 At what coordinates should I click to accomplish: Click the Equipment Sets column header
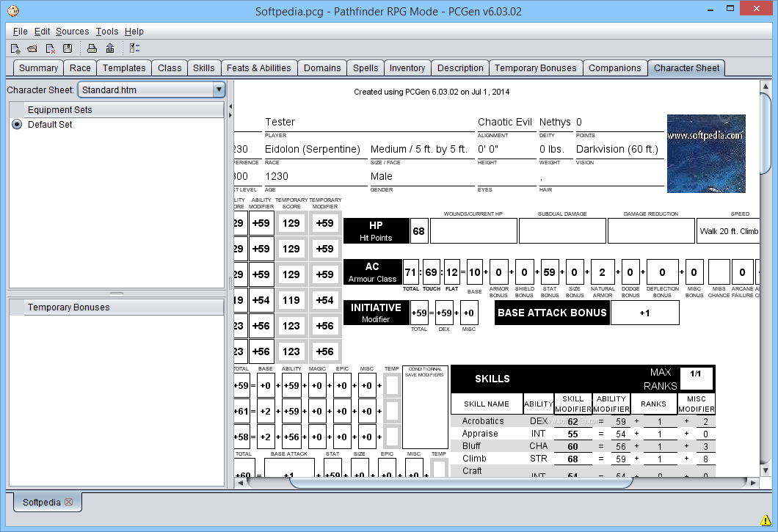pos(124,109)
